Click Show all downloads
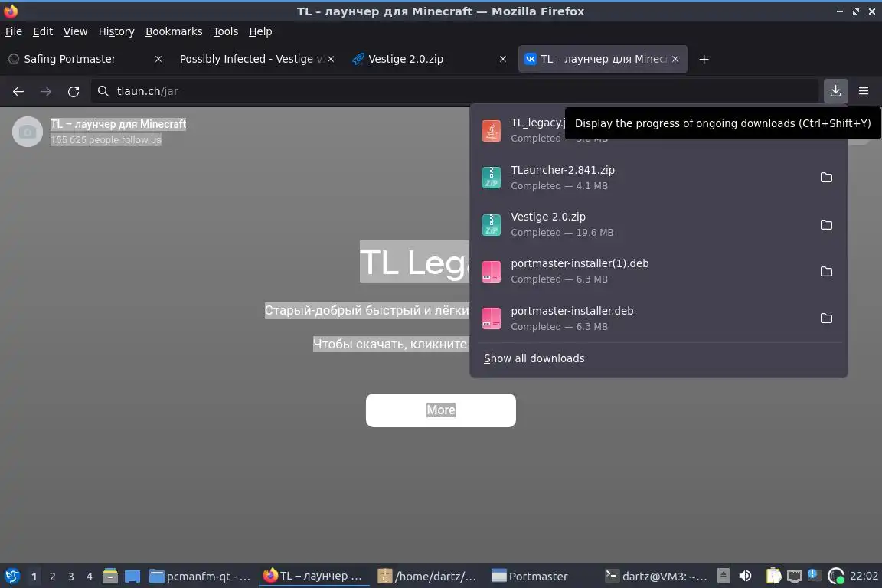This screenshot has width=882, height=588. point(534,358)
